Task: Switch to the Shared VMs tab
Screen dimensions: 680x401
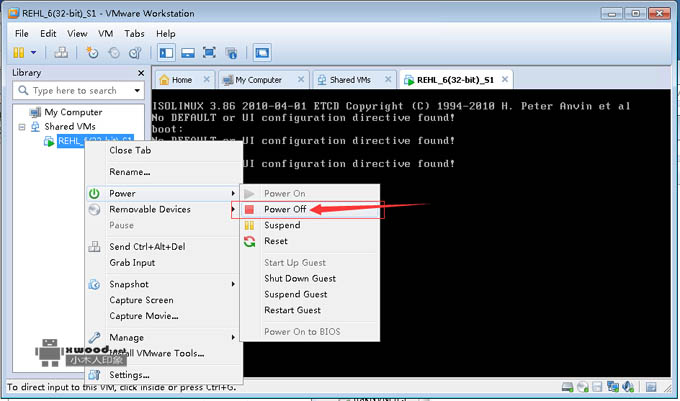Action: click(x=350, y=80)
